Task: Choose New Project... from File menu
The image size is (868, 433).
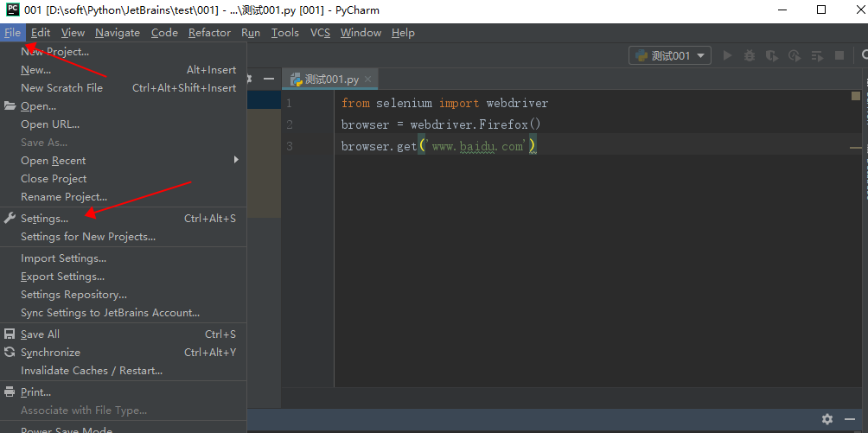Action: click(x=123, y=52)
